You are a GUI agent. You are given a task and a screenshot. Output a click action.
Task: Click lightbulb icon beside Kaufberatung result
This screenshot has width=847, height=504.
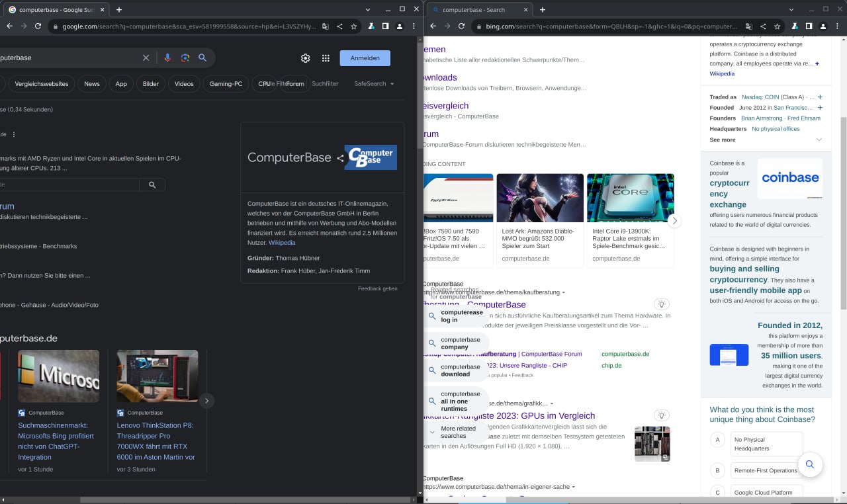click(x=660, y=304)
